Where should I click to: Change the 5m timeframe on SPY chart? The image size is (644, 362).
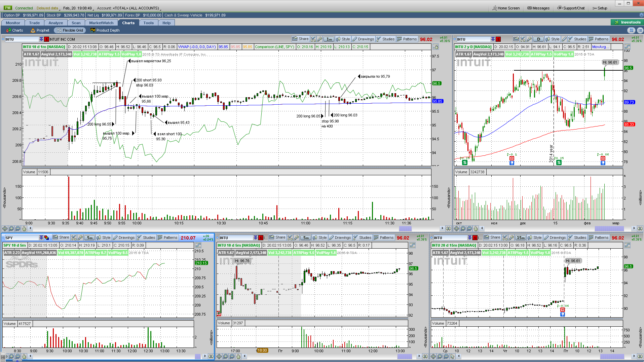(90, 238)
